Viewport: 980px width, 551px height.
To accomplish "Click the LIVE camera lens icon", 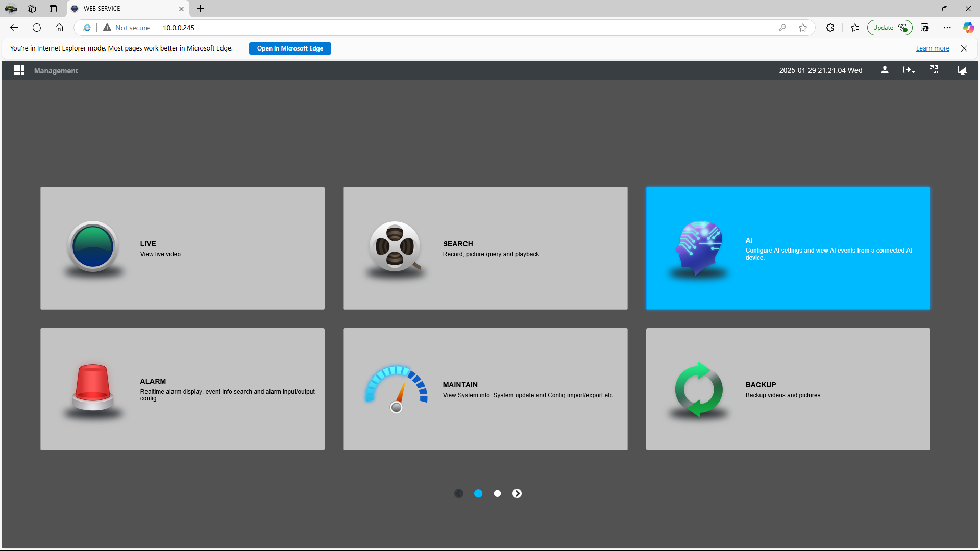I will pos(93,247).
